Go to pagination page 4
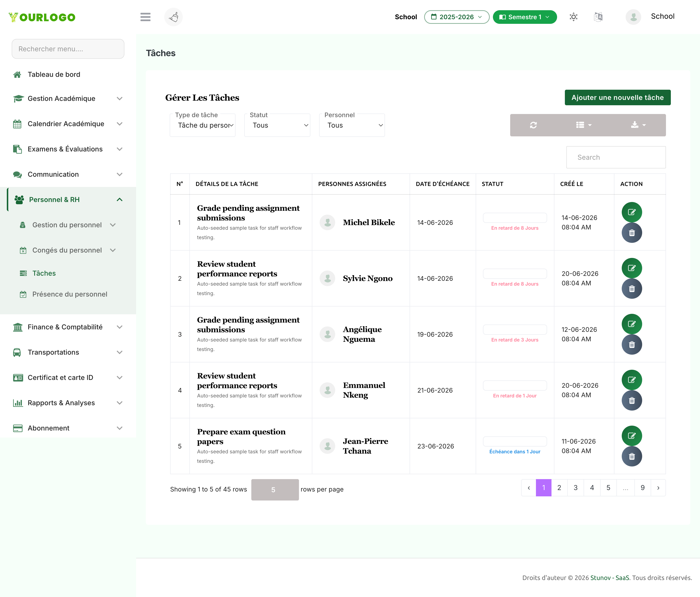 click(592, 488)
